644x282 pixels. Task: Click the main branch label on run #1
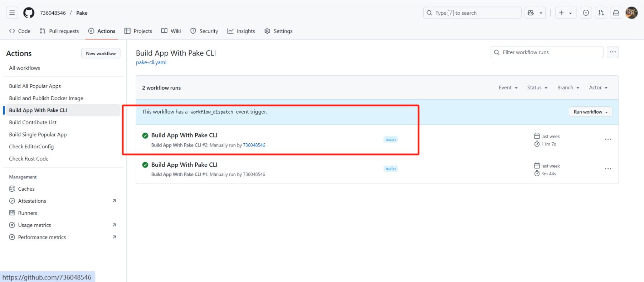(x=391, y=169)
